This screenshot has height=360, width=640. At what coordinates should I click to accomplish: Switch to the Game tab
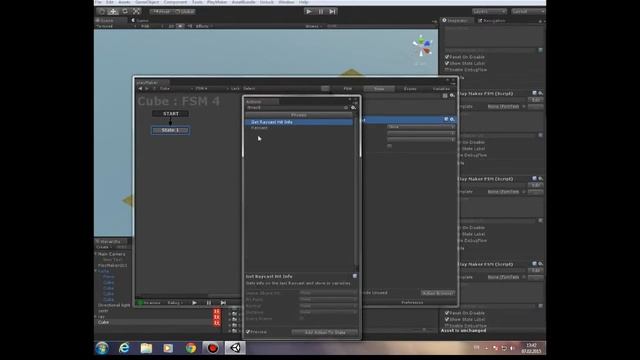tap(140, 20)
